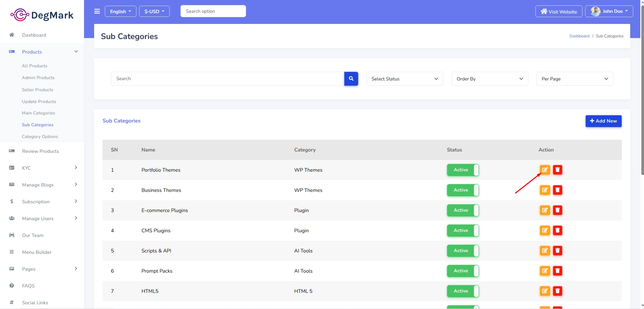Toggle Active status for Prompt Packs
Image resolution: width=644 pixels, height=309 pixels.
(463, 271)
